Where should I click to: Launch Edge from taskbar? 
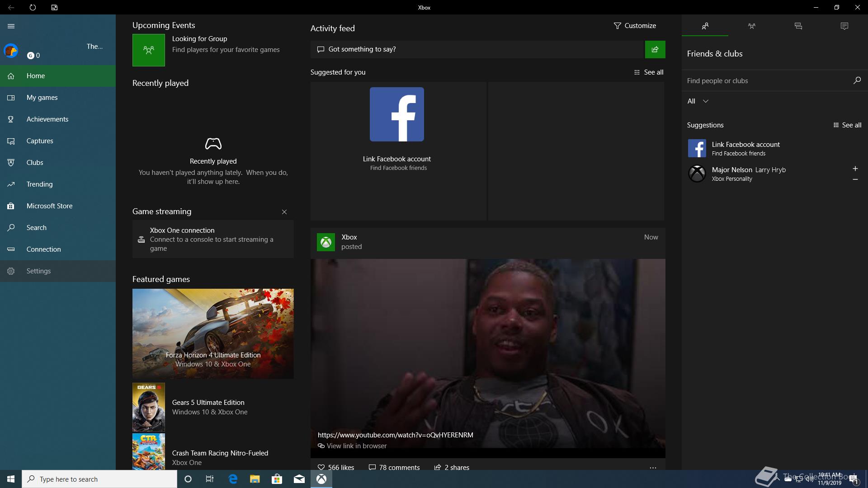pos(233,479)
